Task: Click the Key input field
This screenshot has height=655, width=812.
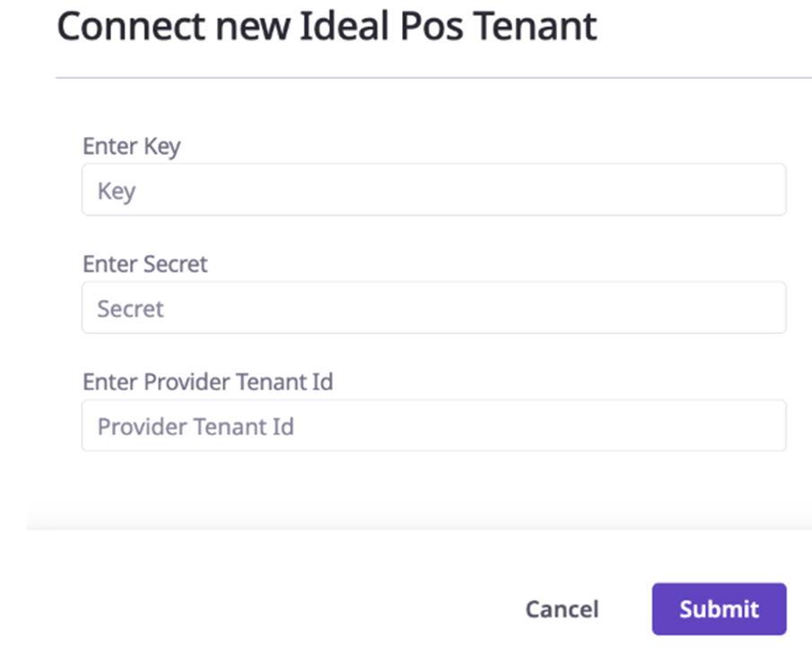Action: [433, 190]
